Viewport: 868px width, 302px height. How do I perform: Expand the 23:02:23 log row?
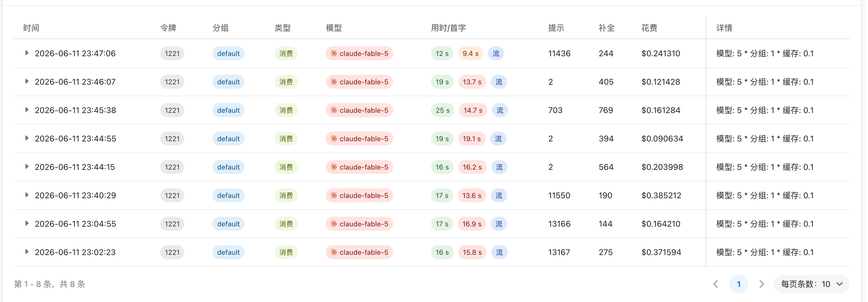(27, 252)
